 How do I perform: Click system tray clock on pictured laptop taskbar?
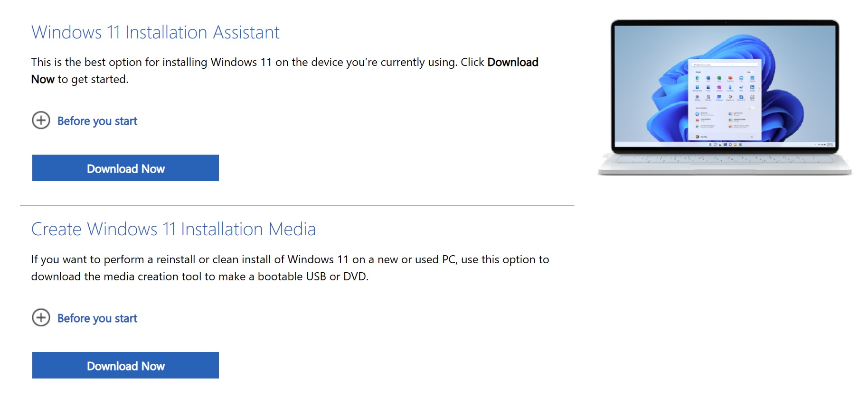829,144
